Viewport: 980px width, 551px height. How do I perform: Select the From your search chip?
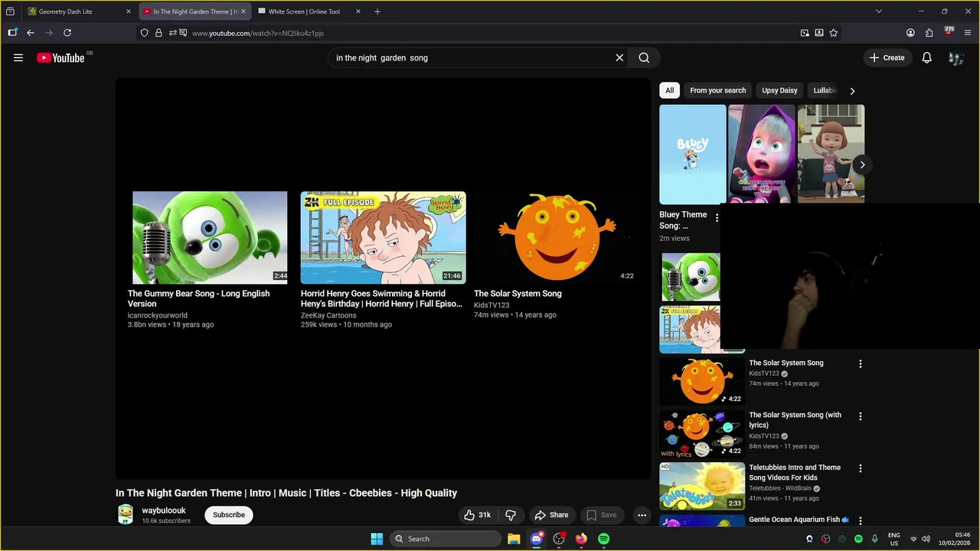(x=717, y=90)
